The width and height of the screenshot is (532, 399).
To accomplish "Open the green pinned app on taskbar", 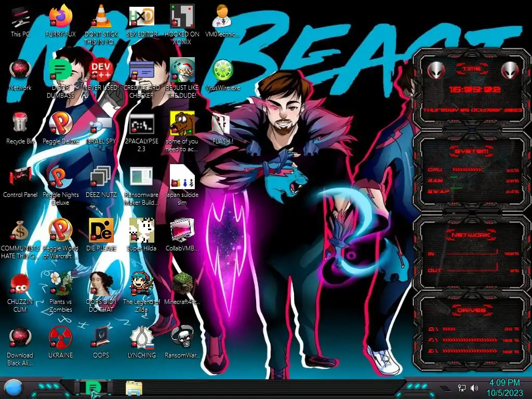I will tap(93, 388).
